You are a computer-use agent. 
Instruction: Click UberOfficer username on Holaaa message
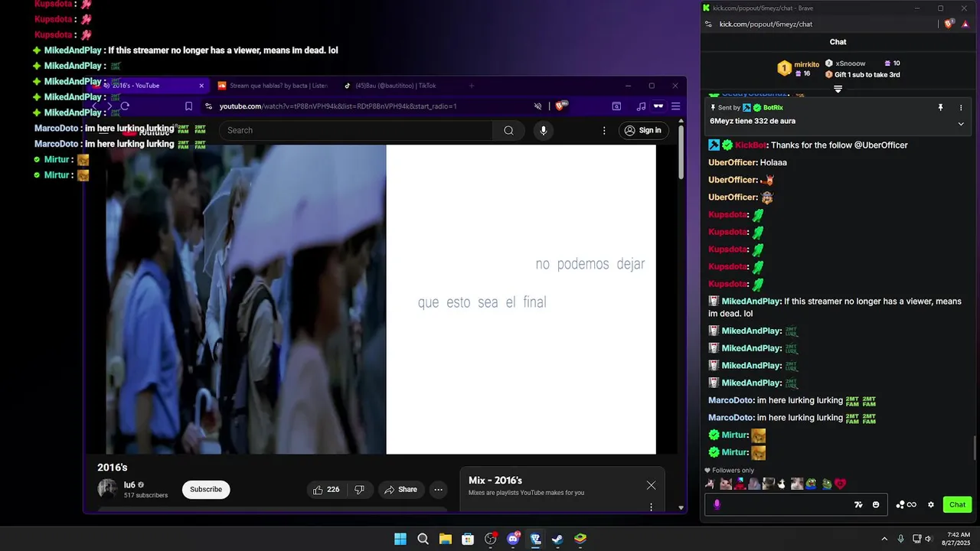pyautogui.click(x=733, y=162)
